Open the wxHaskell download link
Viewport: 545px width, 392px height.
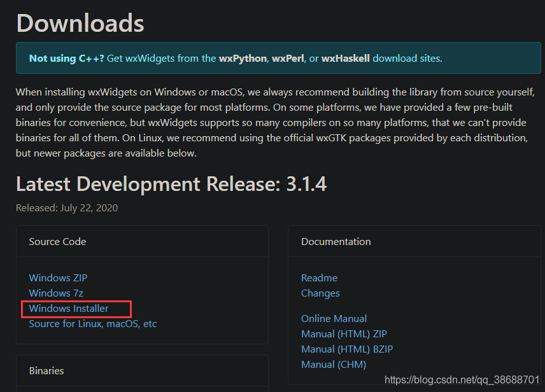coord(346,59)
